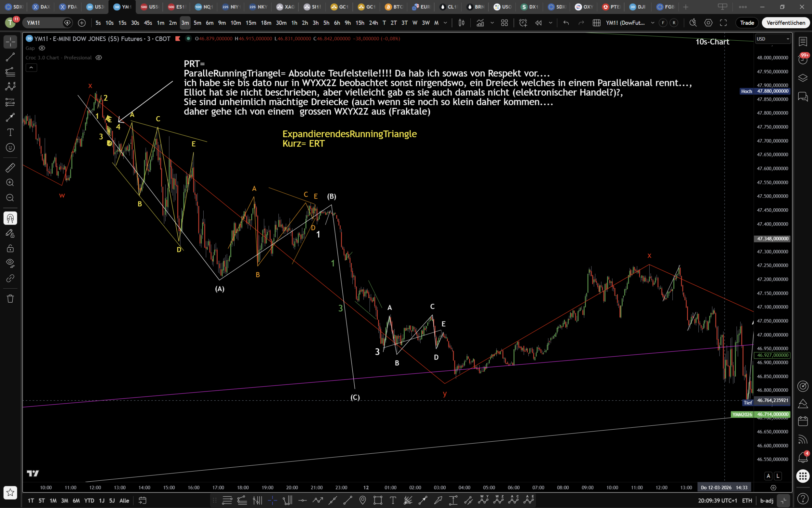Click the bar replay rewind icon
812x508 pixels.
point(539,23)
